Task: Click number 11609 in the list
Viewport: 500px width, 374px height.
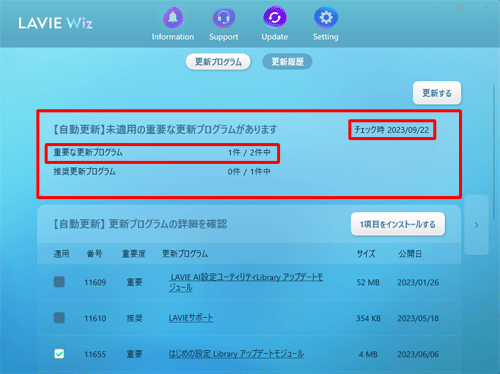Action: tap(95, 282)
